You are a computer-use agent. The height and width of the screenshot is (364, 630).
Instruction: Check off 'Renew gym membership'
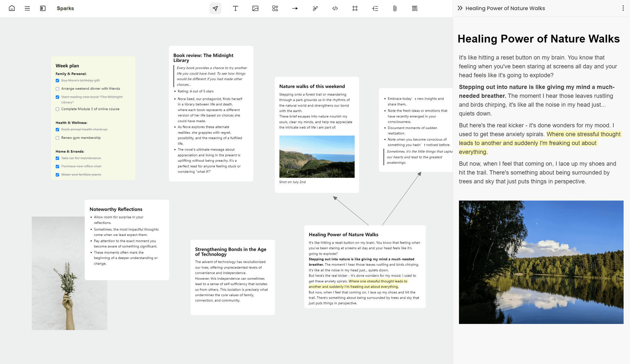57,138
